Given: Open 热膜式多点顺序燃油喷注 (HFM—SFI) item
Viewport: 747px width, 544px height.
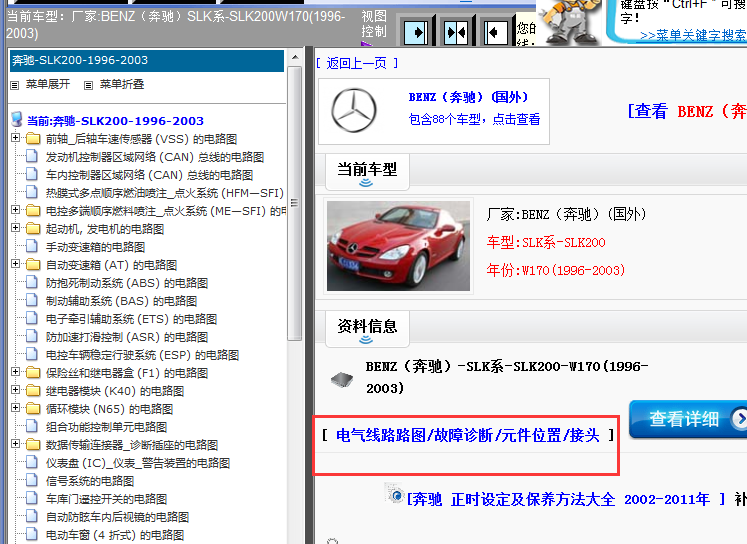Looking at the screenshot, I should pyautogui.click(x=165, y=193).
